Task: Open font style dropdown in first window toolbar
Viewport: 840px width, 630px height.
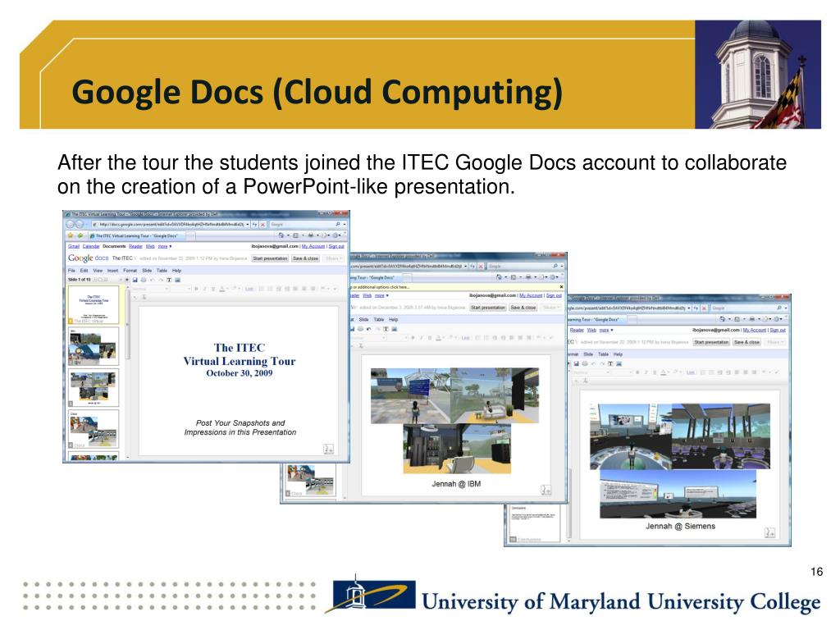Action: pos(152,289)
